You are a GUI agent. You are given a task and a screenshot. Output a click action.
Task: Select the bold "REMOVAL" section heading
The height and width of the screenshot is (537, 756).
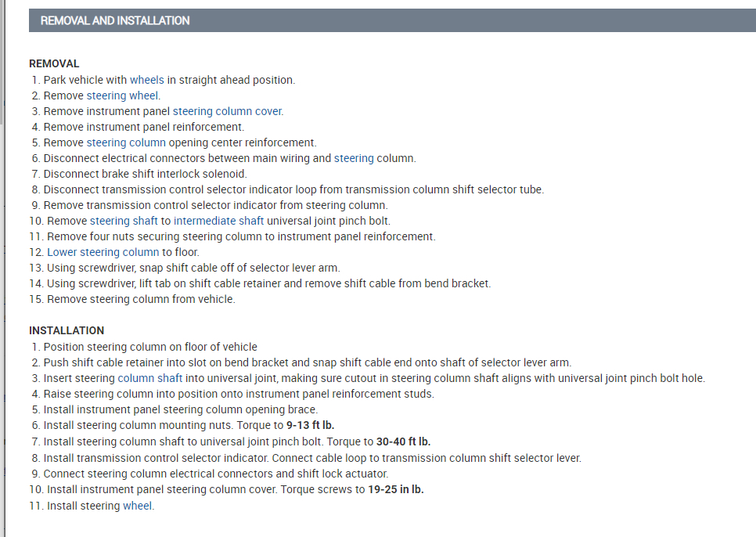[54, 63]
